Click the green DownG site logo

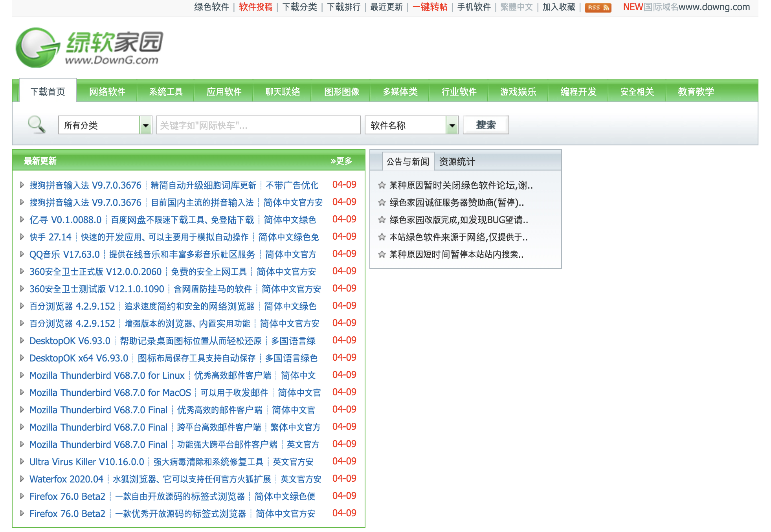coord(89,48)
